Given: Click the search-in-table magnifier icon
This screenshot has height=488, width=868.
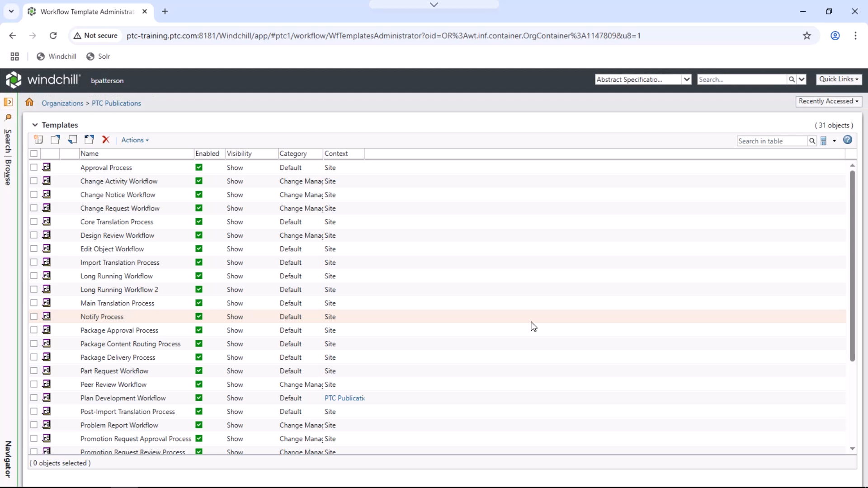Looking at the screenshot, I should click(812, 141).
